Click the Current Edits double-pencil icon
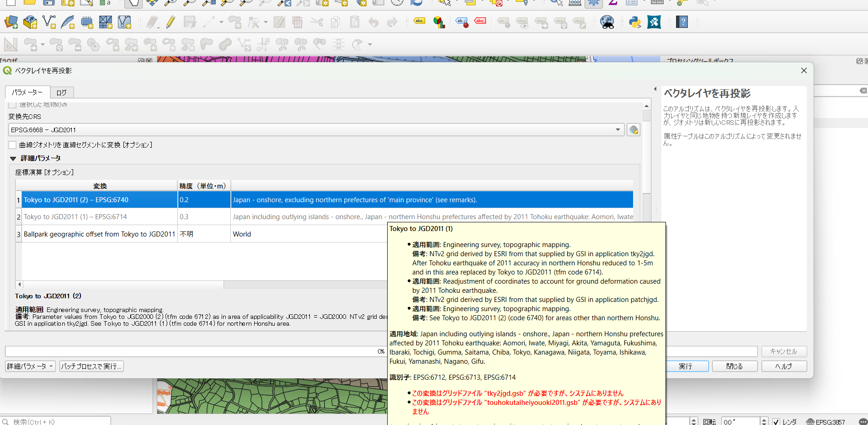Viewport: 868px width, 425px height. pos(152,22)
